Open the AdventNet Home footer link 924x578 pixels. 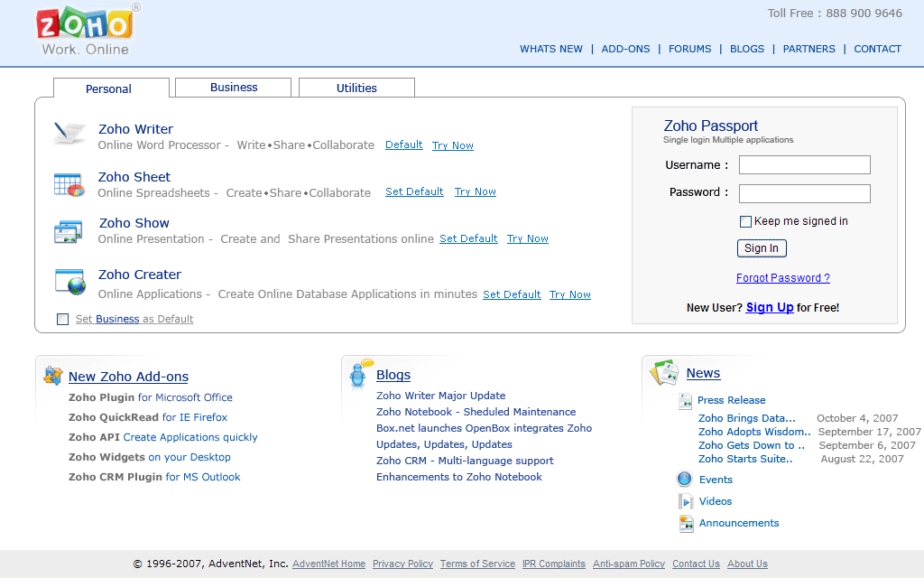click(328, 564)
